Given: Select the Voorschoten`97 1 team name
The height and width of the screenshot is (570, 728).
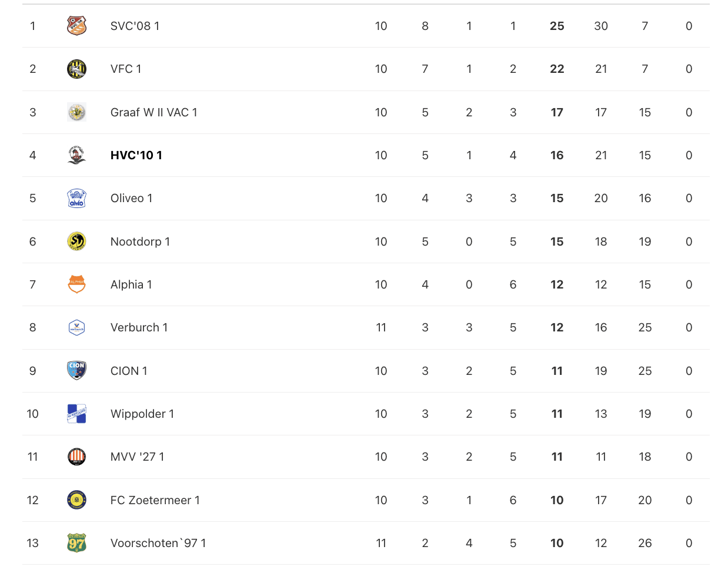Looking at the screenshot, I should pyautogui.click(x=158, y=543).
